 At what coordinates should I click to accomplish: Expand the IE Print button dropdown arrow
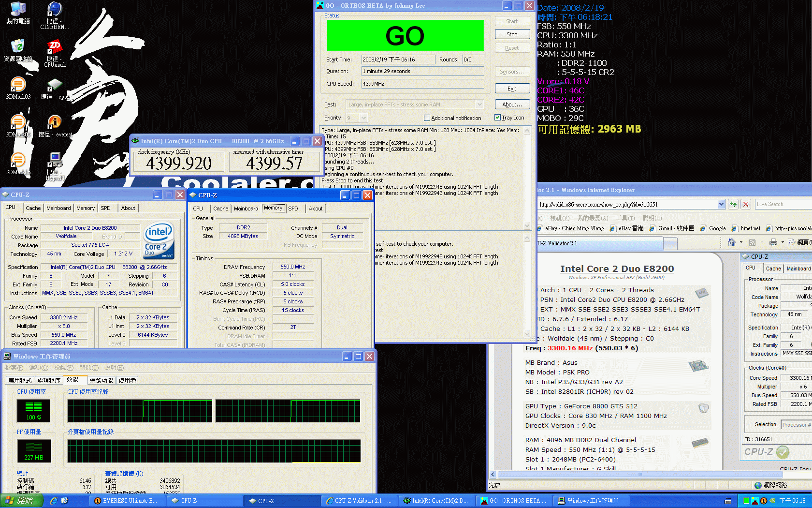pos(782,242)
